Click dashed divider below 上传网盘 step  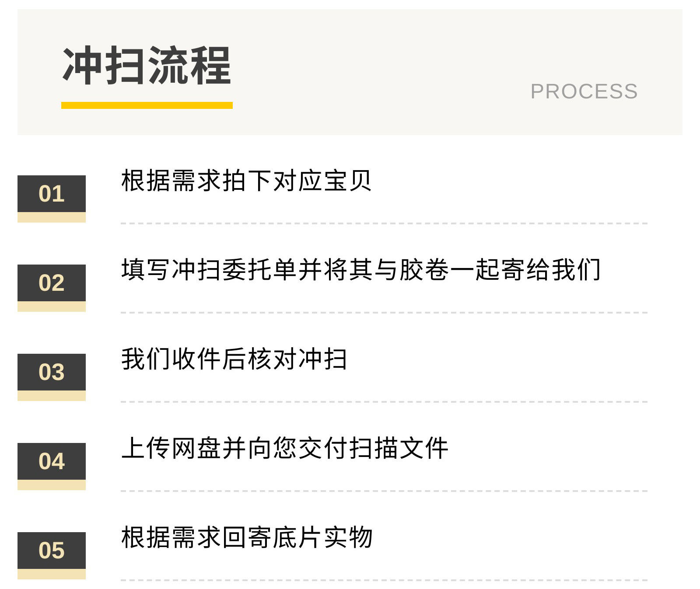click(384, 491)
